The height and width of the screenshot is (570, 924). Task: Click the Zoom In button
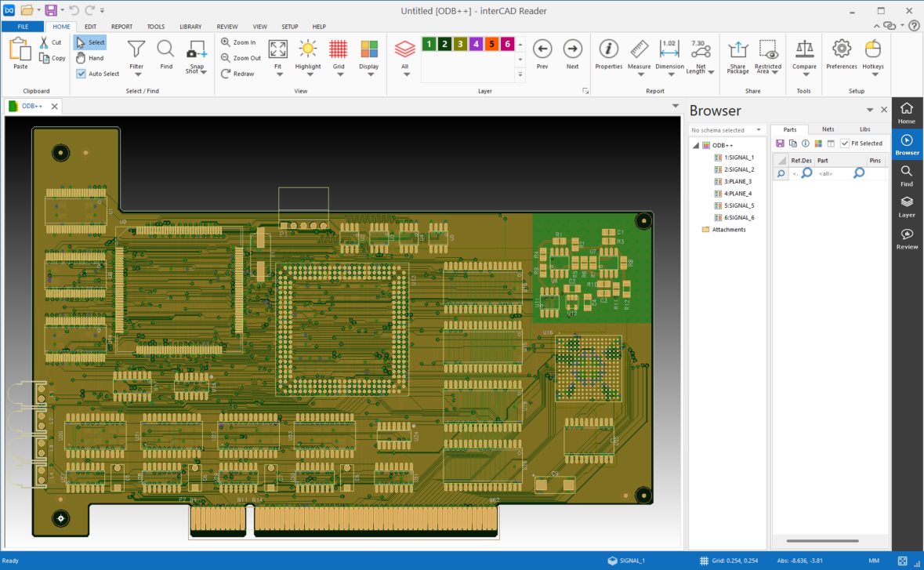tap(239, 42)
